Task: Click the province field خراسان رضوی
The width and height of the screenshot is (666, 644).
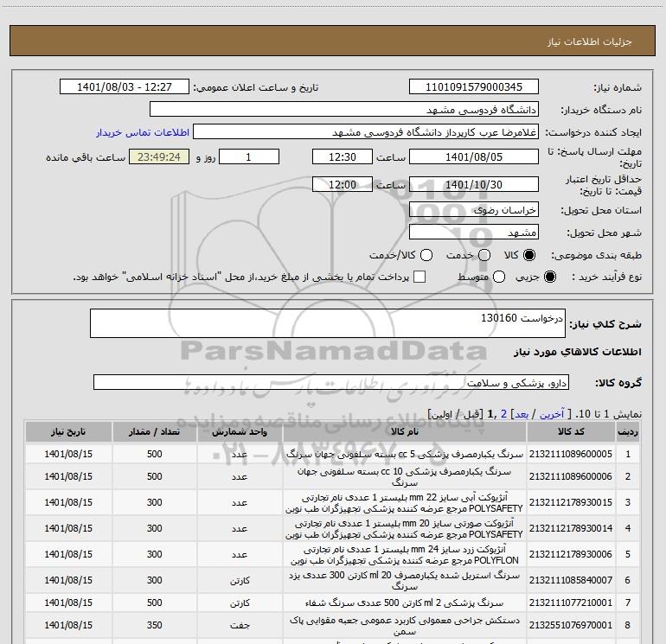Action: [474, 210]
